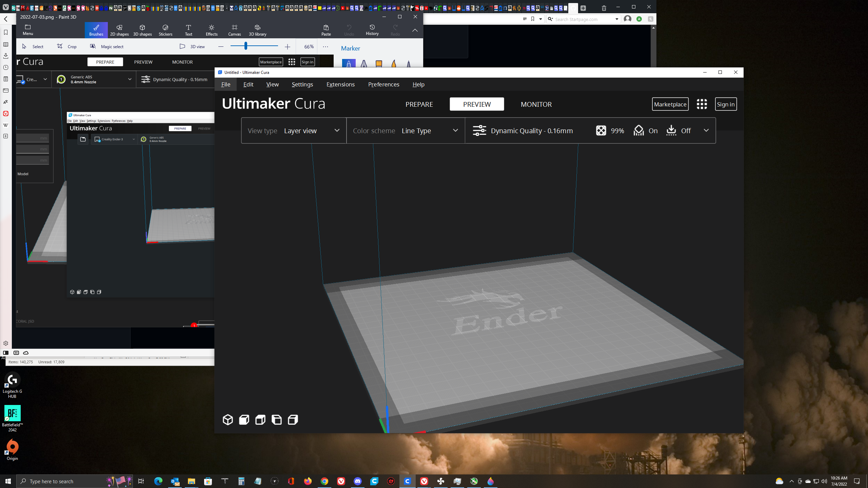The height and width of the screenshot is (488, 868).
Task: Open 3D shapes in Paint 3D
Action: 142,30
